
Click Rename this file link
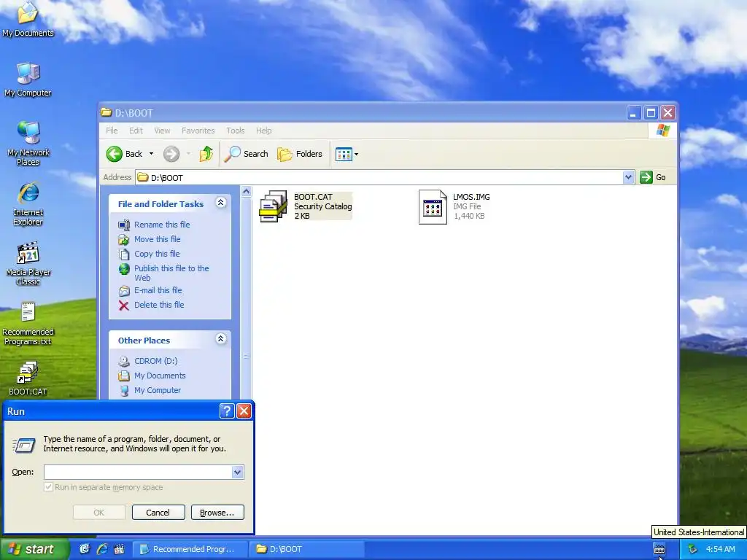[162, 225]
